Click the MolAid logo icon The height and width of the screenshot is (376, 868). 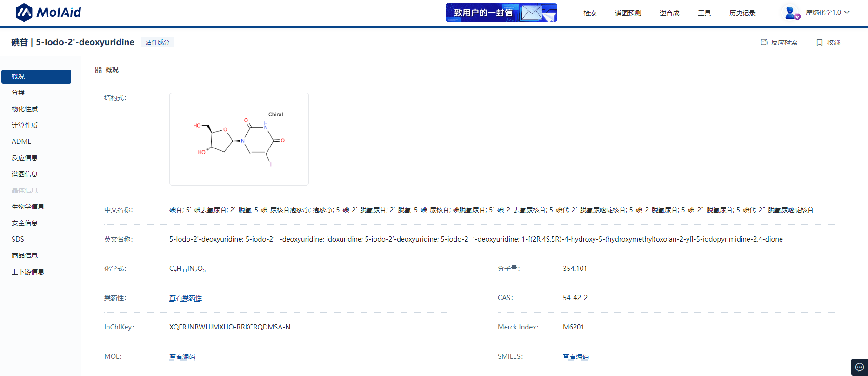(24, 13)
